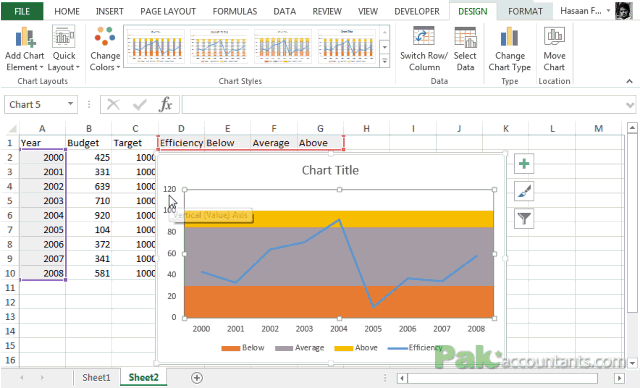Select the first chart style thumbnail

click(x=155, y=46)
